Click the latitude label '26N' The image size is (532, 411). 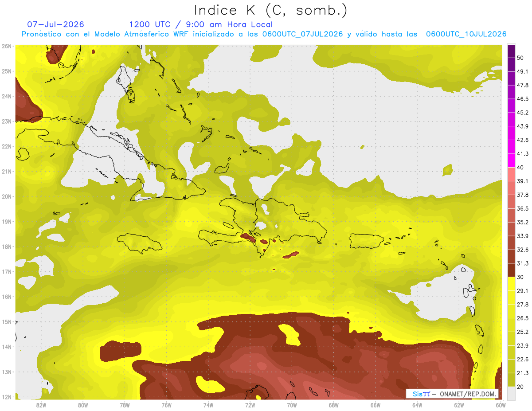click(x=7, y=46)
